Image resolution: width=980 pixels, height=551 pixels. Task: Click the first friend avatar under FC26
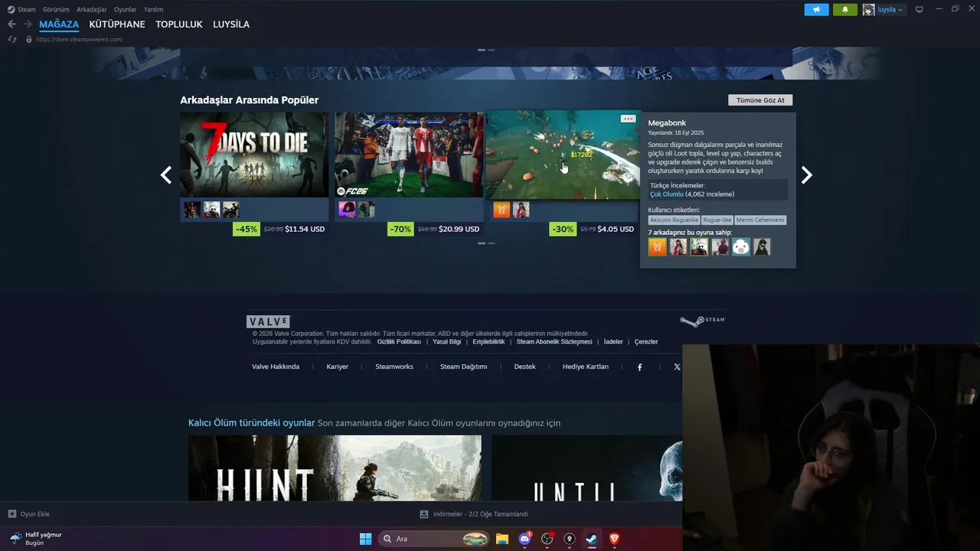[347, 210]
